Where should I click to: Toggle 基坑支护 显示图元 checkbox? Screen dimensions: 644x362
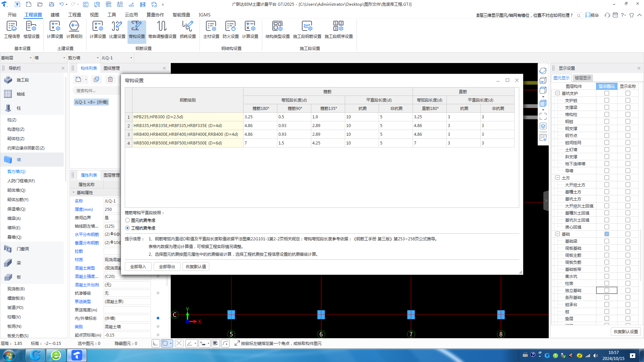tap(606, 94)
